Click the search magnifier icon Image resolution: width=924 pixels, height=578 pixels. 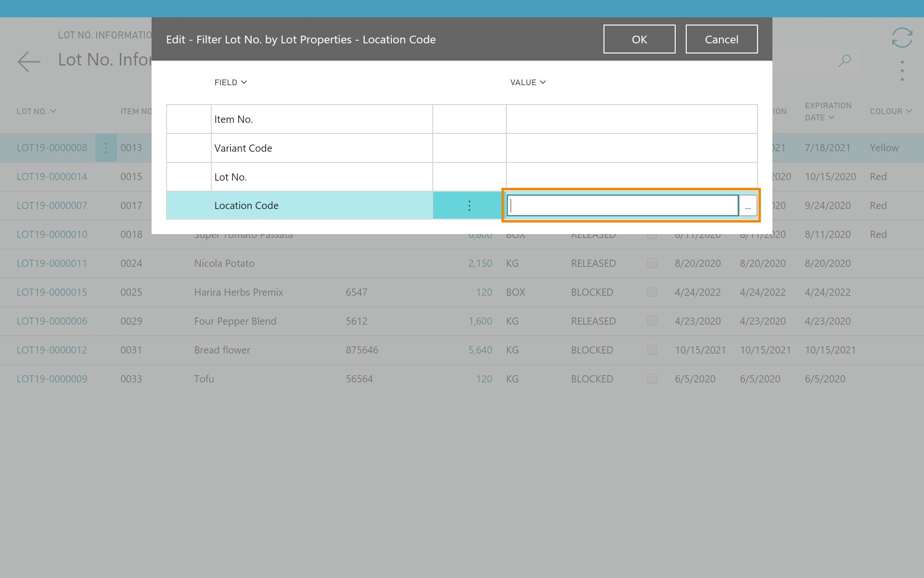845,61
